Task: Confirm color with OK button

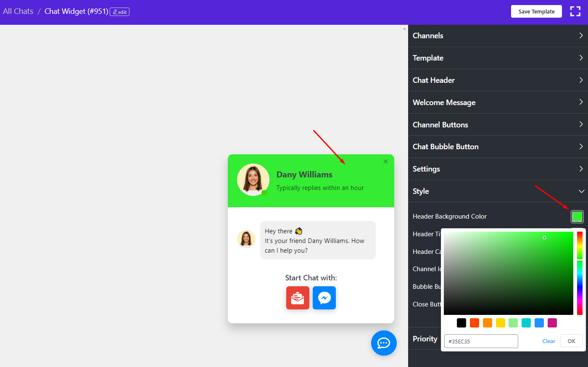Action: pos(571,341)
